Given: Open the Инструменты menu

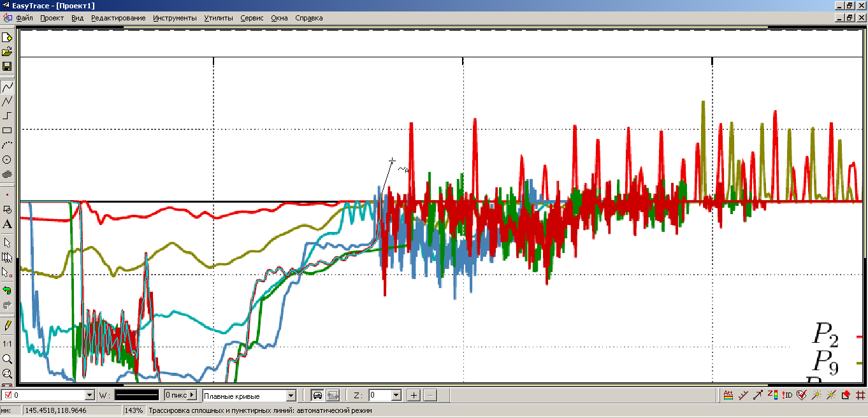Looking at the screenshot, I should 175,18.
